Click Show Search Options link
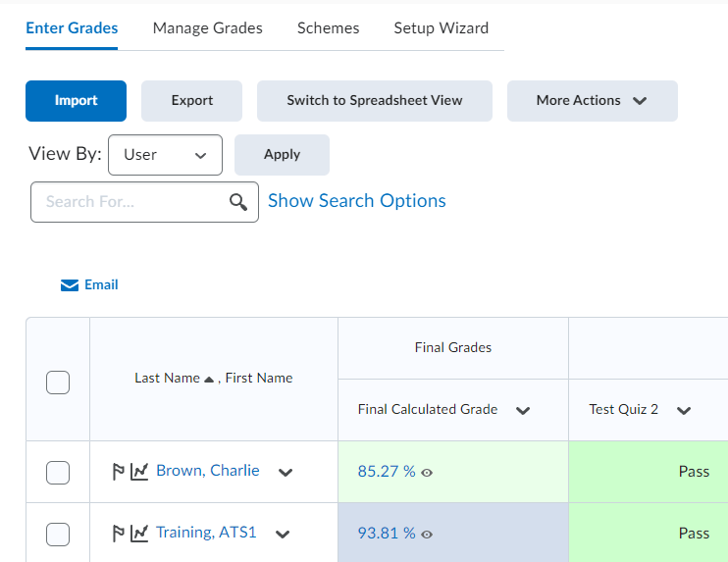The height and width of the screenshot is (562, 728). pyautogui.click(x=356, y=201)
